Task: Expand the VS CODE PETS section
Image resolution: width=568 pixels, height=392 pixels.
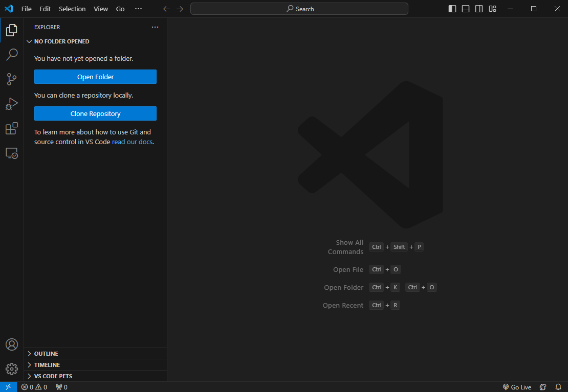Action: 95,376
